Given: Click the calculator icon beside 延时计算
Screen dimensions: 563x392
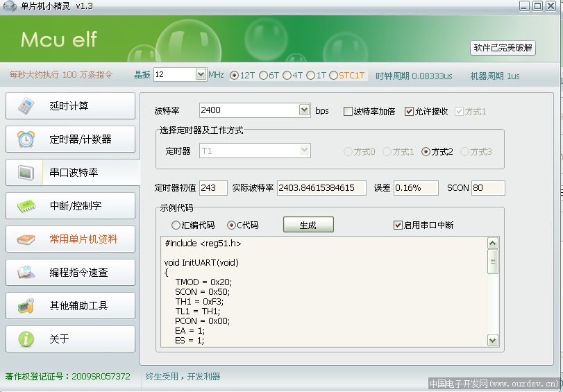Looking at the screenshot, I should pyautogui.click(x=26, y=106).
